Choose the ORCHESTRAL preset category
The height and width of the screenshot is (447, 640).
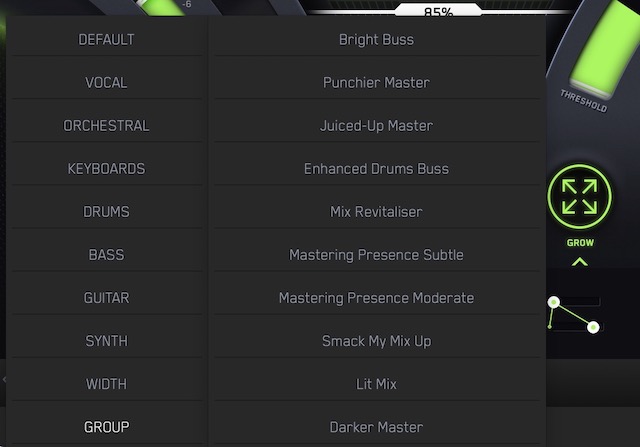[x=106, y=126]
